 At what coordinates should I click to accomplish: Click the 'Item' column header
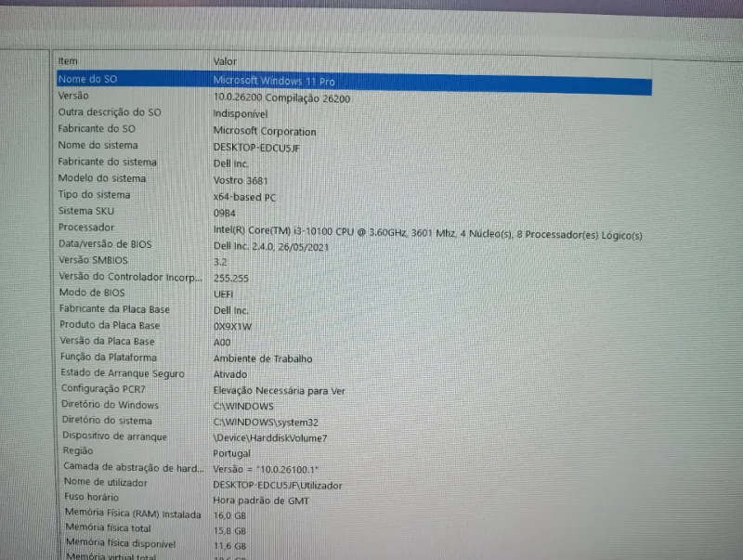point(68,61)
